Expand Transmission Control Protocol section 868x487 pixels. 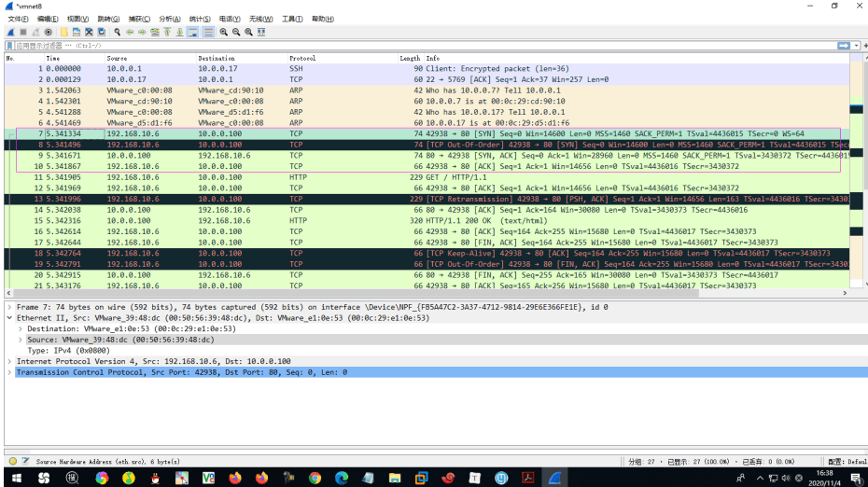coord(9,372)
